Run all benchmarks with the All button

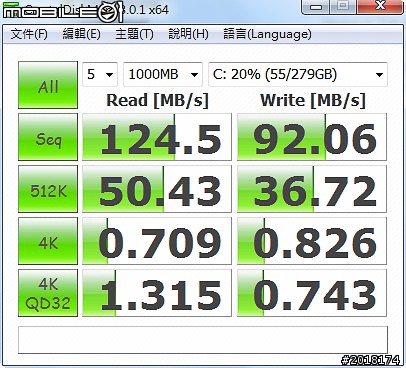(48, 85)
